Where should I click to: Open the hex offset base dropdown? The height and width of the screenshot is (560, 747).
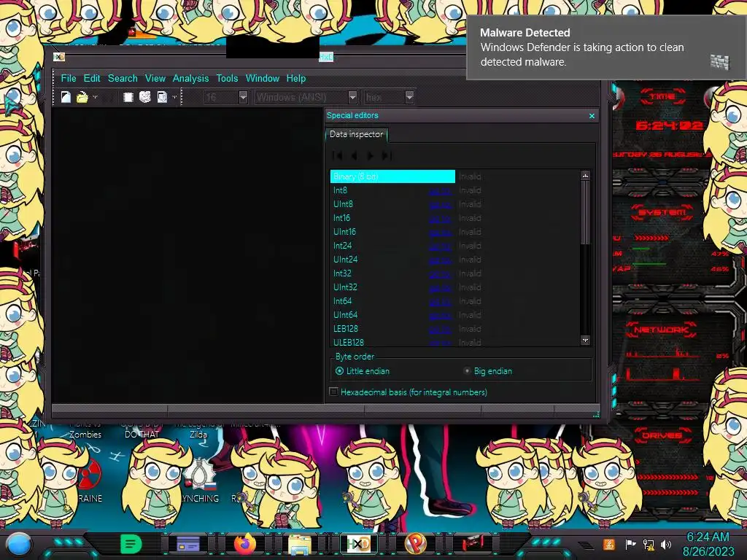(388, 97)
